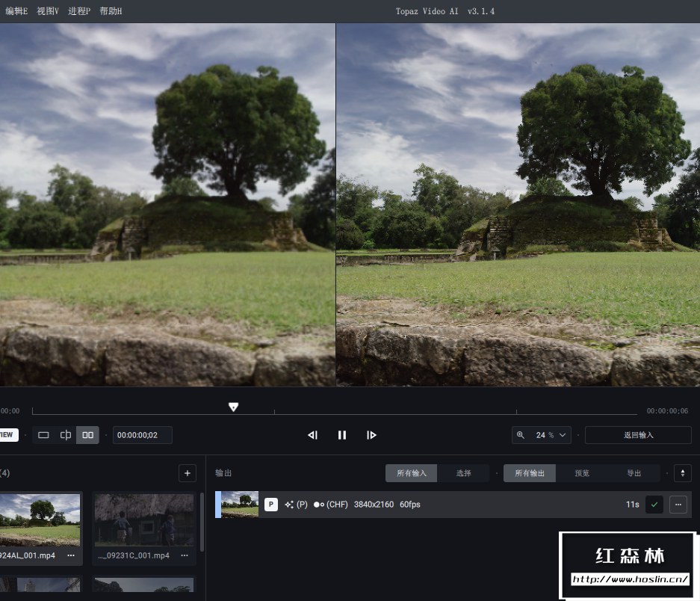Screen dimensions: 700x601
Task: Open the 24% zoom level dropdown
Action: pyautogui.click(x=542, y=435)
